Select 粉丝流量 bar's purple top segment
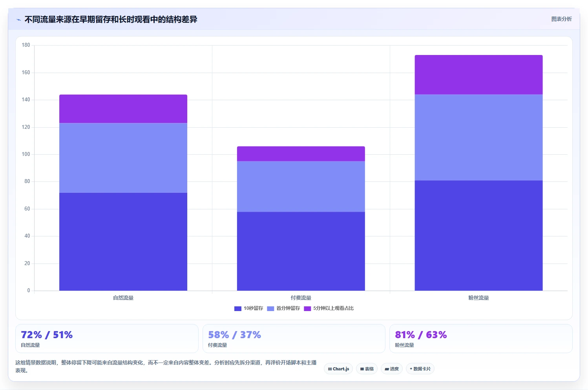 [479, 75]
